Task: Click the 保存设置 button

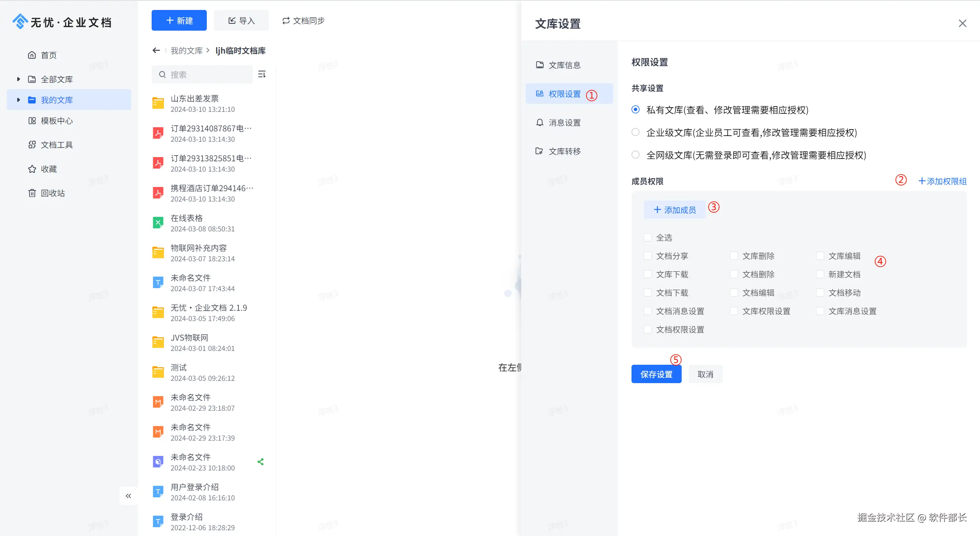Action: coord(656,374)
